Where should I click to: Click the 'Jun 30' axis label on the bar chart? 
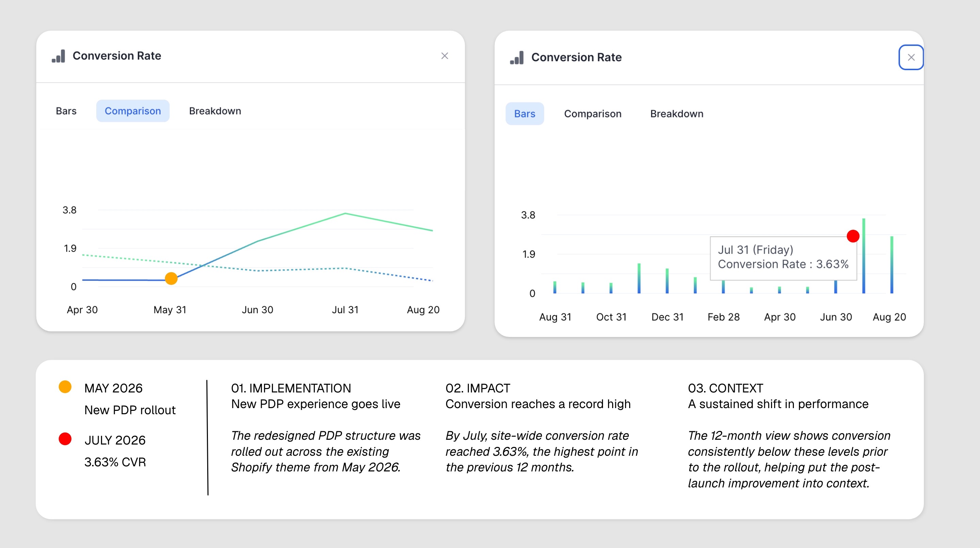836,317
